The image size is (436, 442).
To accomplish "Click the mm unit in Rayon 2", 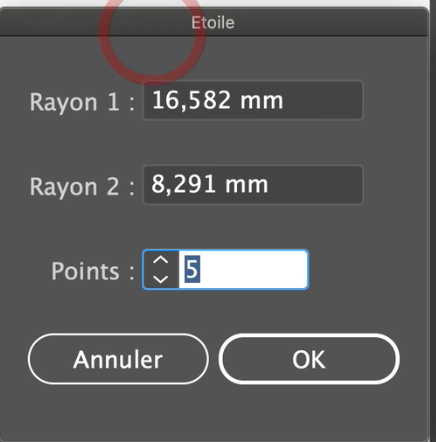I will pos(247,185).
